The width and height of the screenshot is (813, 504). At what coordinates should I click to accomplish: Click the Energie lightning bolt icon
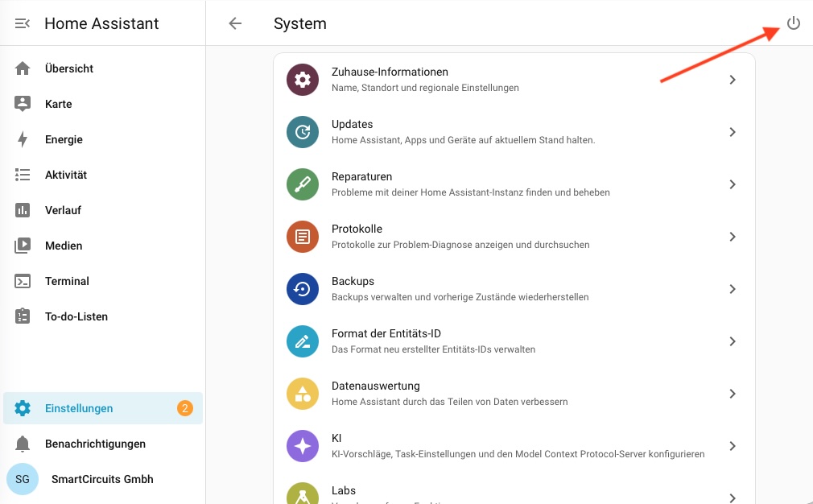click(x=23, y=139)
